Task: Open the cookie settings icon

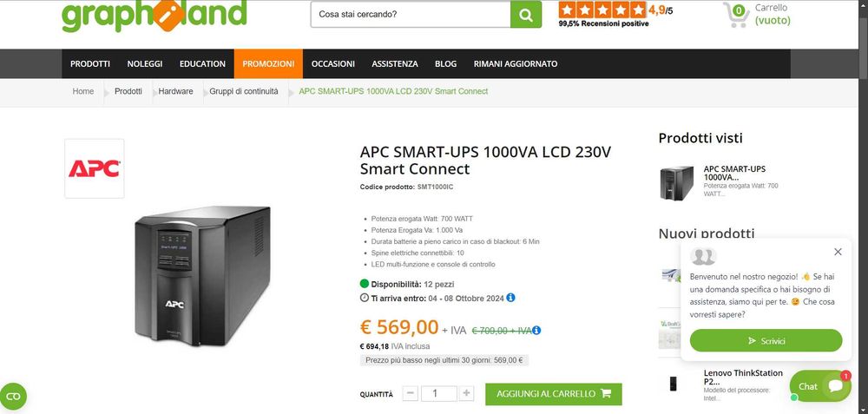Action: click(13, 396)
